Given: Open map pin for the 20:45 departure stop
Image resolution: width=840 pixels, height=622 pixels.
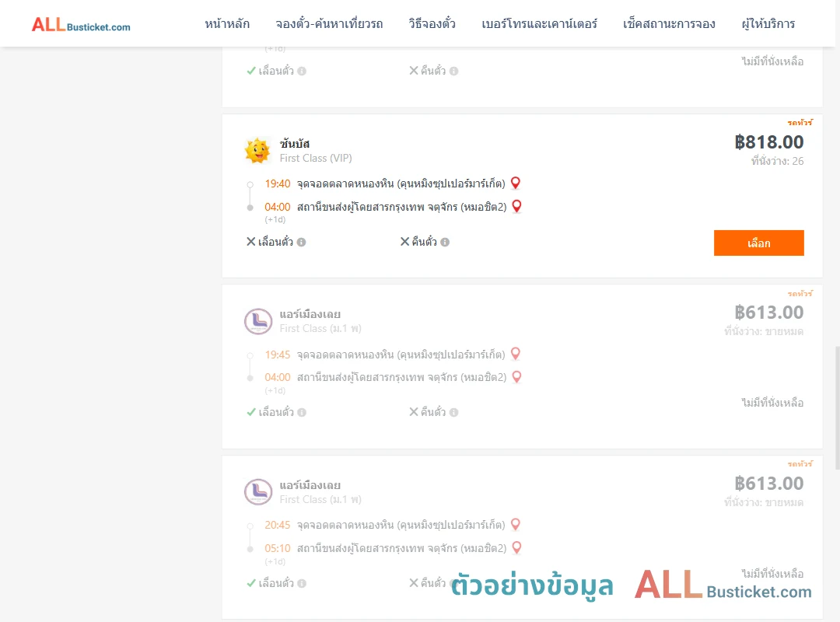Looking at the screenshot, I should [516, 525].
